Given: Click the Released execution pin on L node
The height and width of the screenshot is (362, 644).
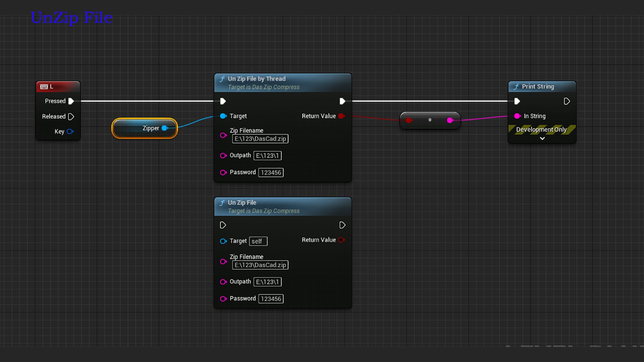Looking at the screenshot, I should click(x=71, y=117).
